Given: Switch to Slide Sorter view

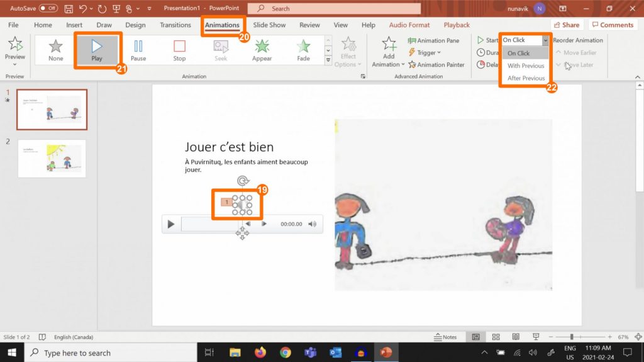Looking at the screenshot, I should (496, 337).
